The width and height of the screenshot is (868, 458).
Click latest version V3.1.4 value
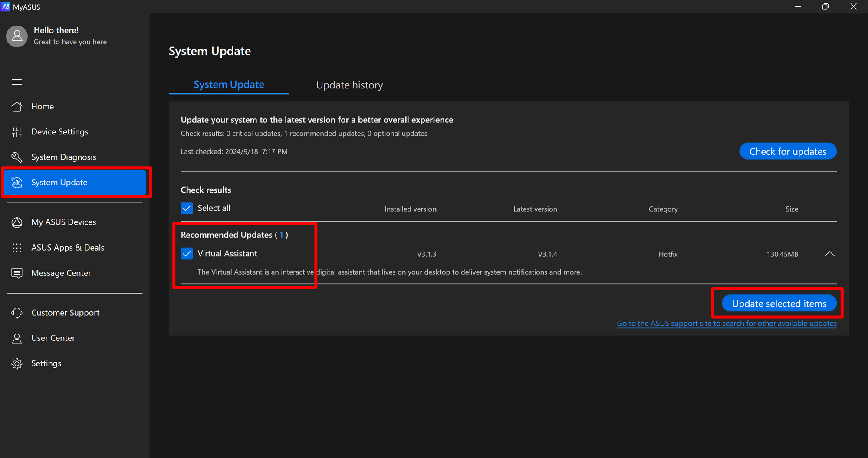(547, 254)
